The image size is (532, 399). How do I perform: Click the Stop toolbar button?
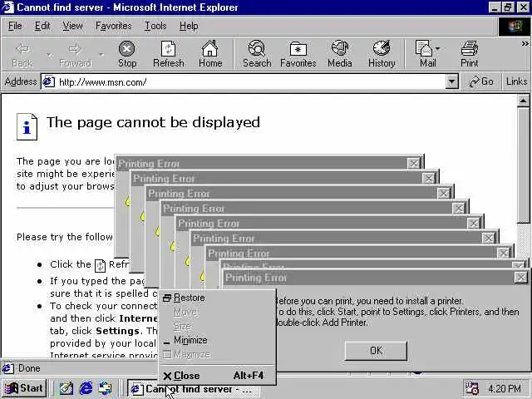[x=127, y=54]
